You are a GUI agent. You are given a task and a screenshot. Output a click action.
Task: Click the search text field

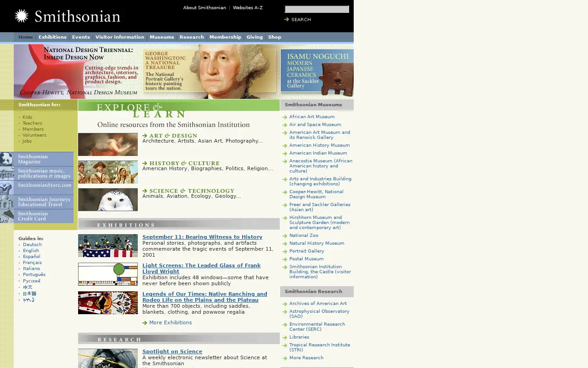pos(317,9)
